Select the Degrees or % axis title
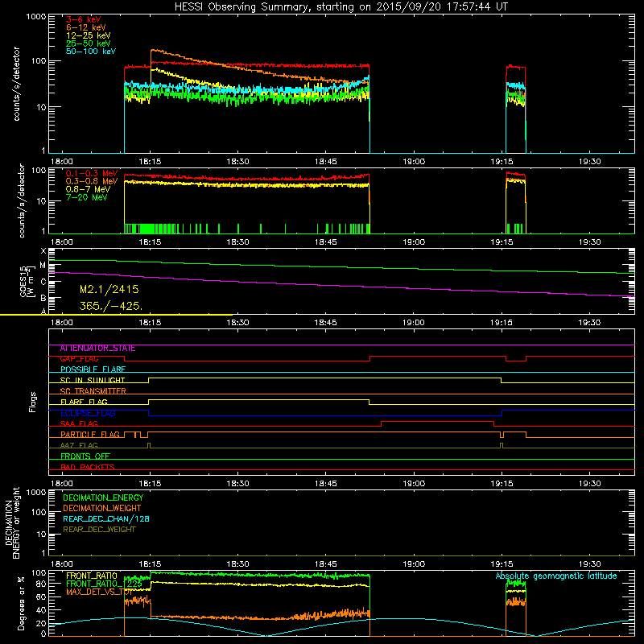This screenshot has height=644, width=644. click(x=21, y=603)
